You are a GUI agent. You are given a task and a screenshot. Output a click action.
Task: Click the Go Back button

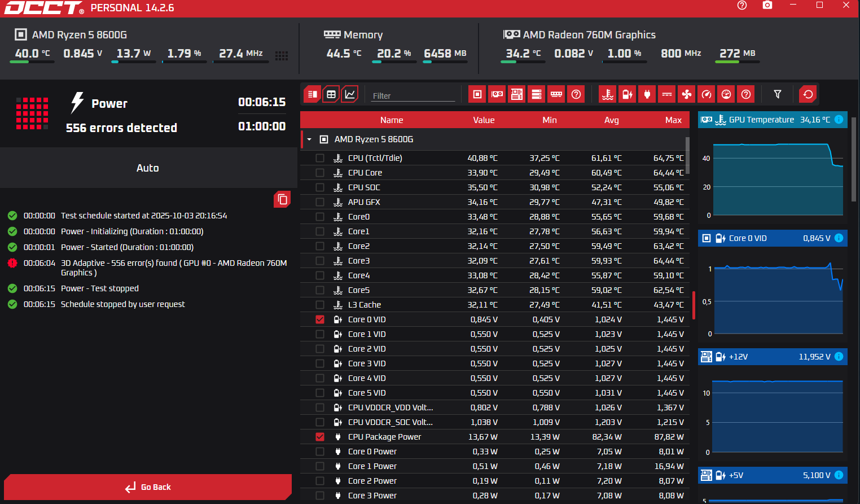148,487
